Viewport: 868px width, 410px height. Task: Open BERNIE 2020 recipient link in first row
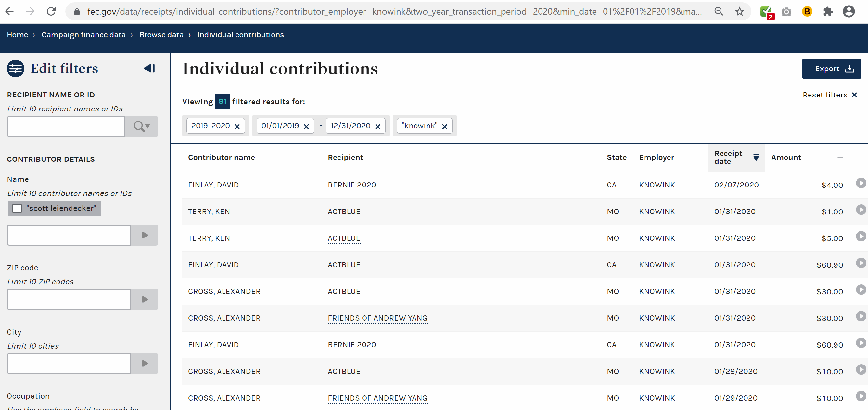352,185
